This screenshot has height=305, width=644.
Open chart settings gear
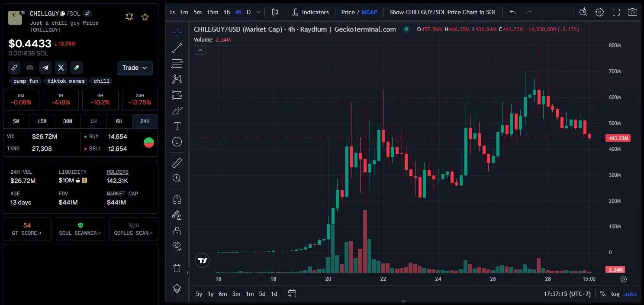(600, 12)
